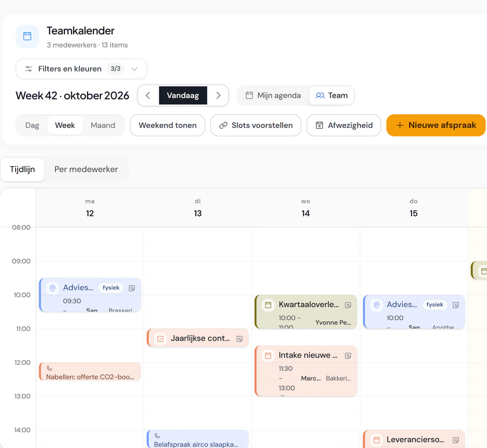
Task: Click calendar icon on Leverancierso...
Action: [376, 440]
